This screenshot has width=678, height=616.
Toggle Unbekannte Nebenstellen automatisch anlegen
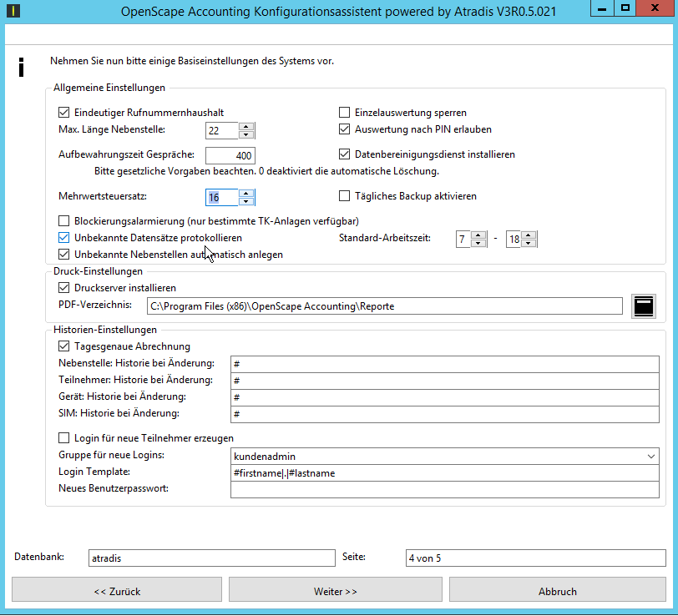click(x=64, y=255)
